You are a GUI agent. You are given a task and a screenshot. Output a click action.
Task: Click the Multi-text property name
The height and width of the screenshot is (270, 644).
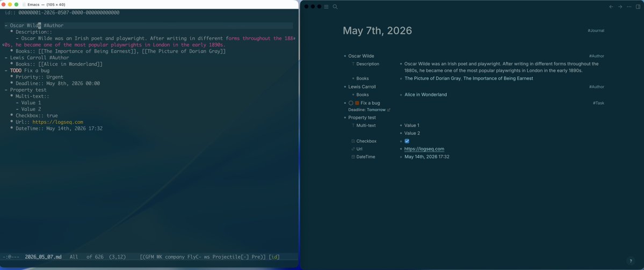tap(366, 126)
